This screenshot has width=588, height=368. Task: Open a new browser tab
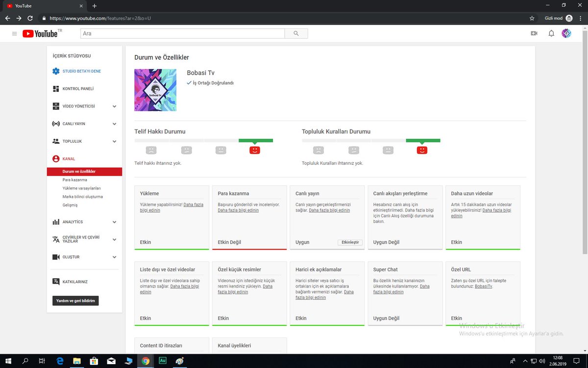pos(95,6)
